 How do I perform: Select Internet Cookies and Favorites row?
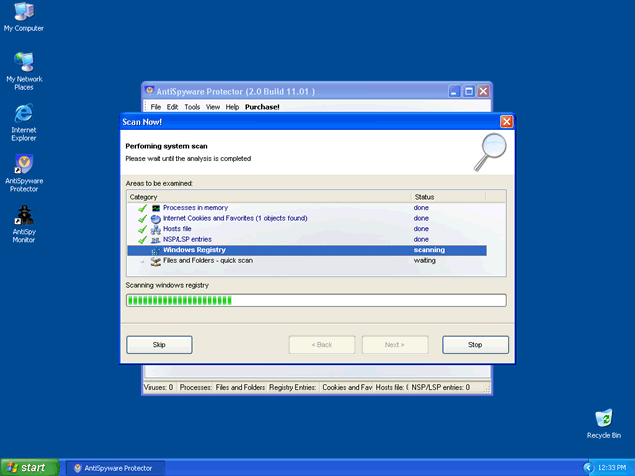(234, 218)
